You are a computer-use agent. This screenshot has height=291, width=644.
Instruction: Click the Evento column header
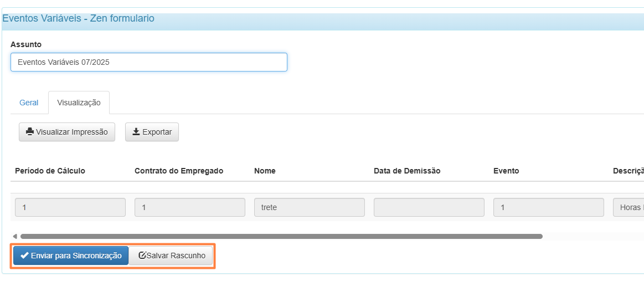coord(506,171)
